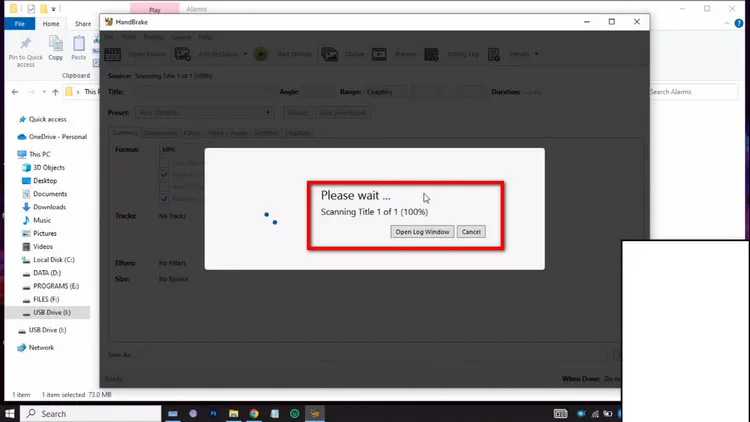Screen dimensions: 750x422
Task: Click the Windows taskbar Search box
Action: point(91,414)
